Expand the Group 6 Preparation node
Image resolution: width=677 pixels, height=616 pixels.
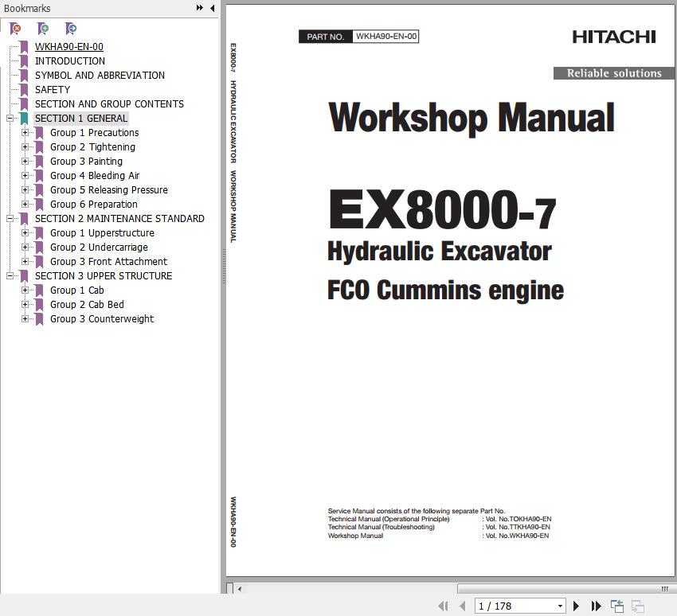click(25, 204)
